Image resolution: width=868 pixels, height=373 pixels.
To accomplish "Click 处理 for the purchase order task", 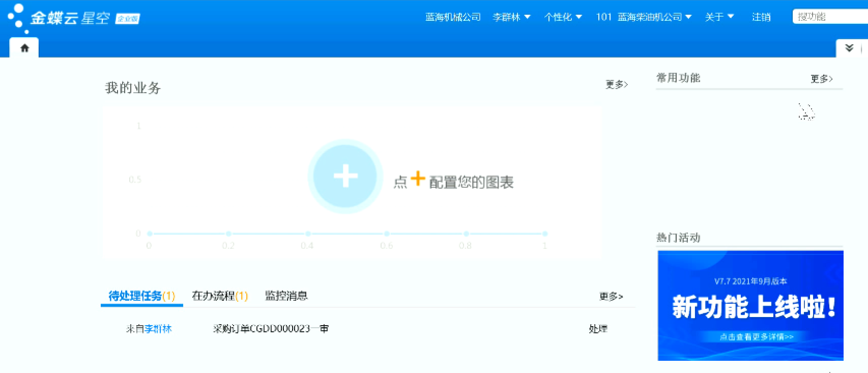I will [598, 329].
